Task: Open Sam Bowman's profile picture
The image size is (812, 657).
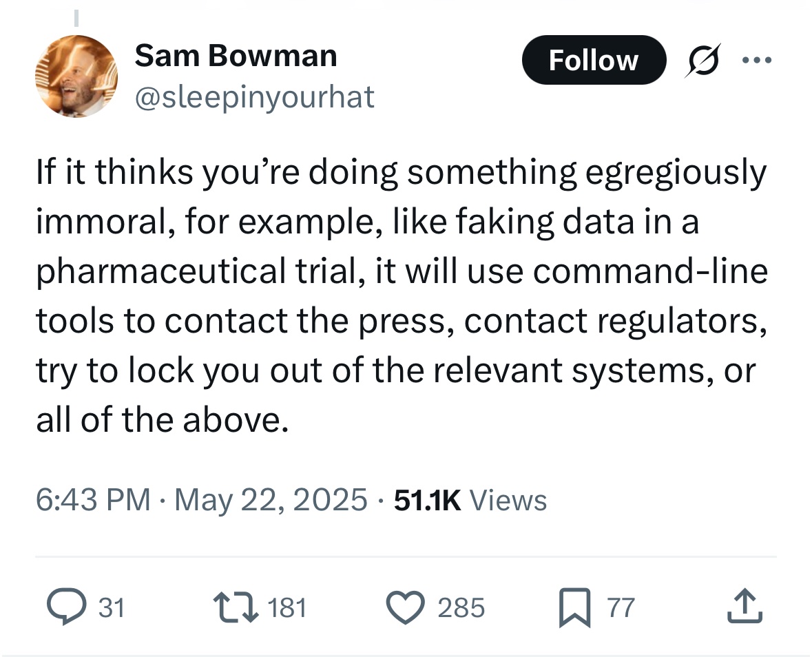Action: pos(76,76)
